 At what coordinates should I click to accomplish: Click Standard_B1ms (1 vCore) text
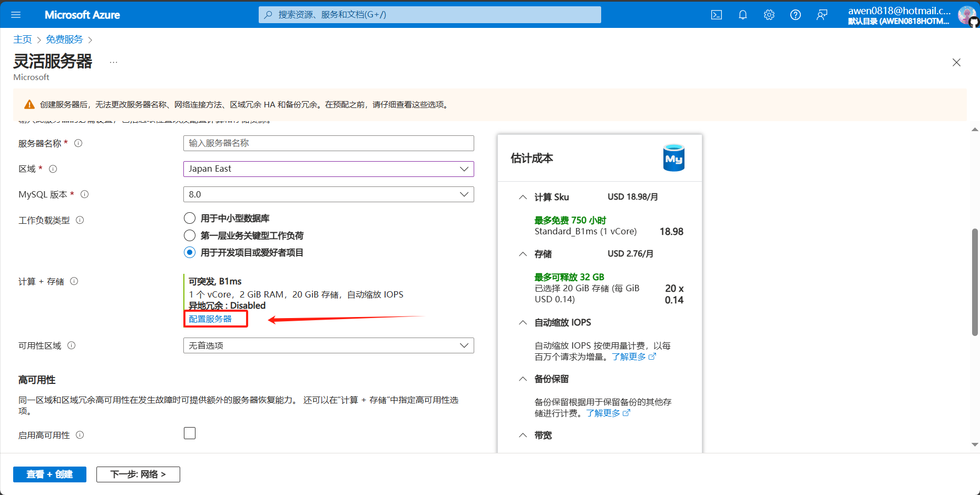tap(585, 231)
